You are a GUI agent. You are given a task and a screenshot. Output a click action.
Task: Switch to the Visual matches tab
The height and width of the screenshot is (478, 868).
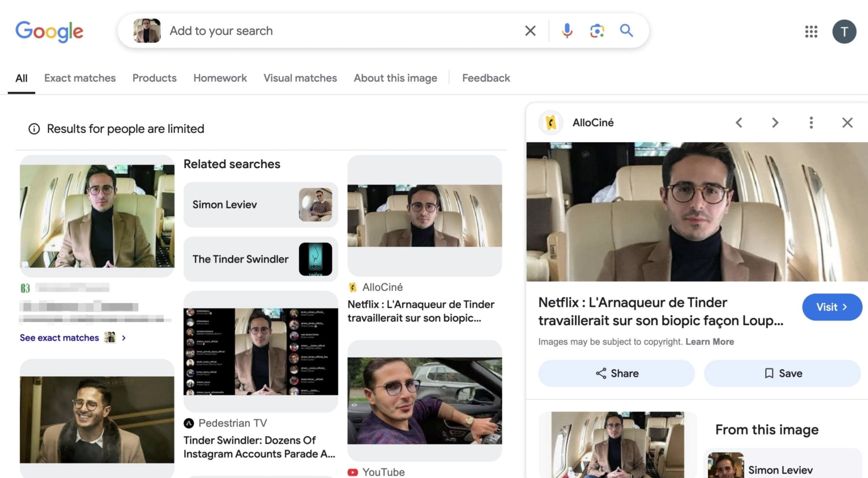click(300, 78)
